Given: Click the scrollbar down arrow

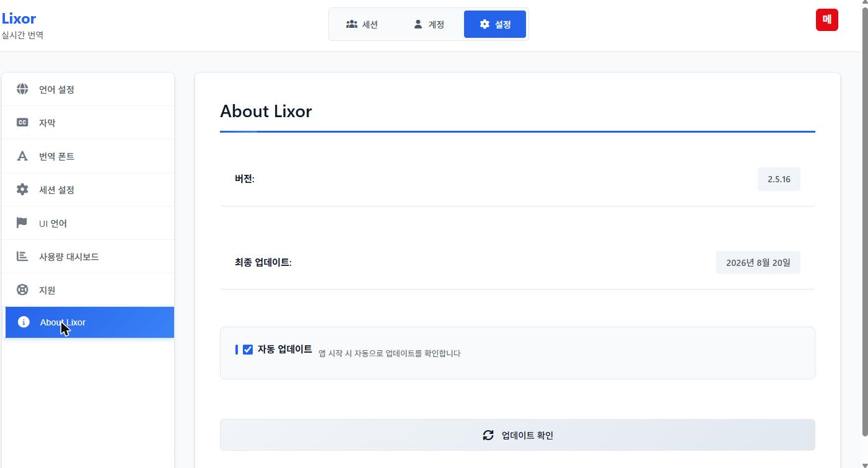Looking at the screenshot, I should (865, 464).
